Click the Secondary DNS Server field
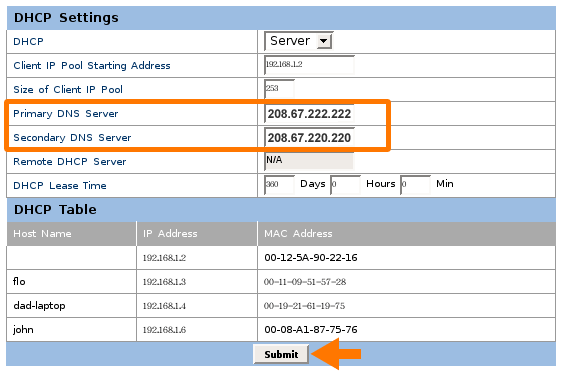 309,138
